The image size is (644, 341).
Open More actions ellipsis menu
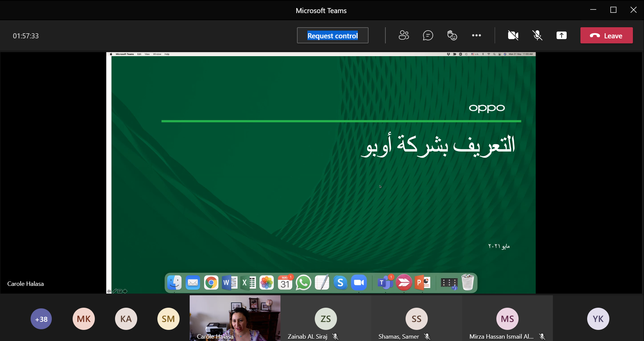pyautogui.click(x=476, y=35)
